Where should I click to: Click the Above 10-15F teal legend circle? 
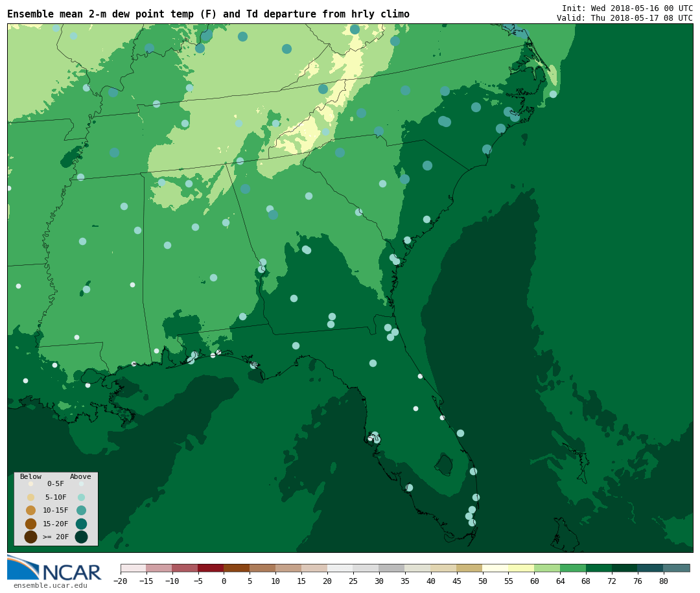(x=81, y=510)
